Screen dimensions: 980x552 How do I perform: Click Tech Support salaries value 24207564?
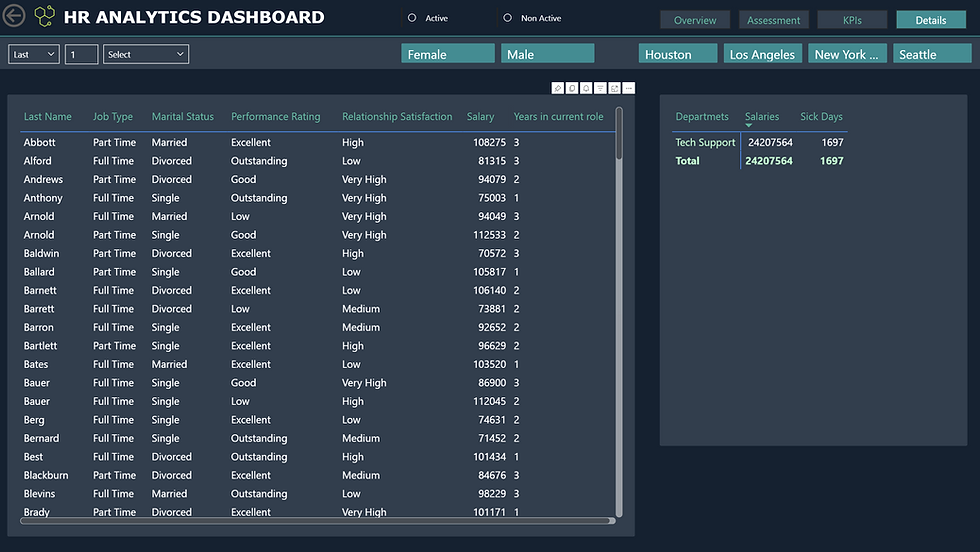(x=770, y=143)
